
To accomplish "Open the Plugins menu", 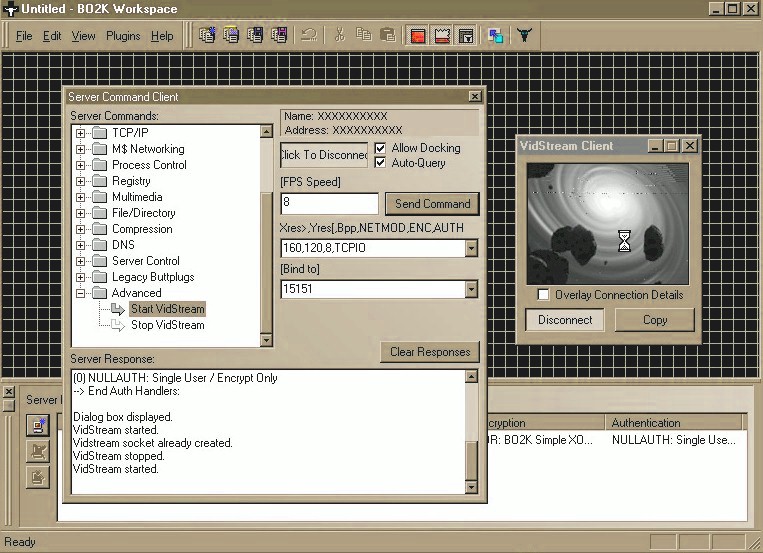I will coord(123,36).
